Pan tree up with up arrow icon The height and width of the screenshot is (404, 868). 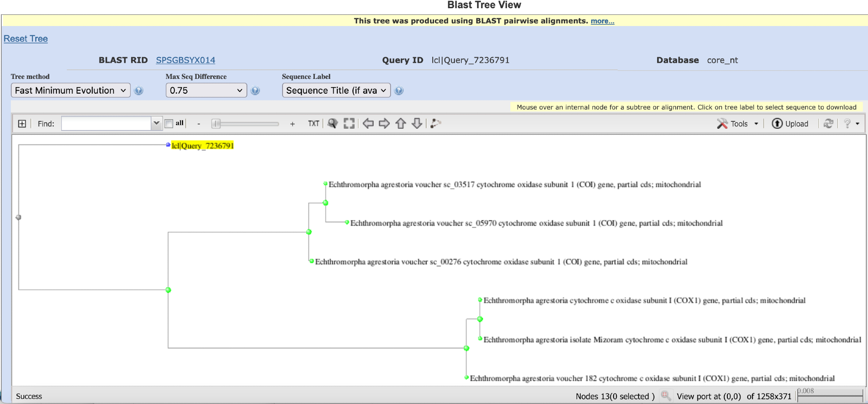tap(401, 124)
